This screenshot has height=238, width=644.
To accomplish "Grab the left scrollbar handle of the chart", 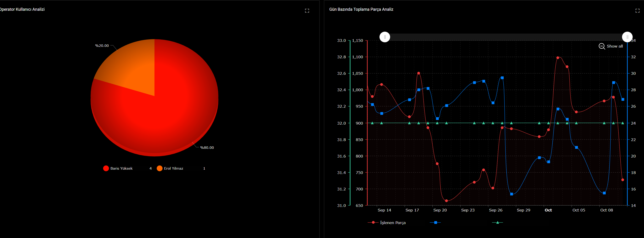I will click(x=385, y=37).
